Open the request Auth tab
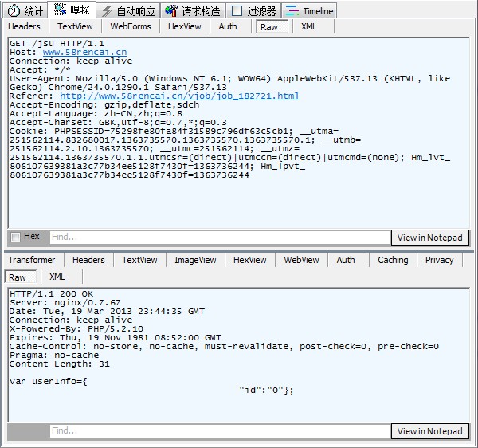The height and width of the screenshot is (448, 478). tap(228, 26)
